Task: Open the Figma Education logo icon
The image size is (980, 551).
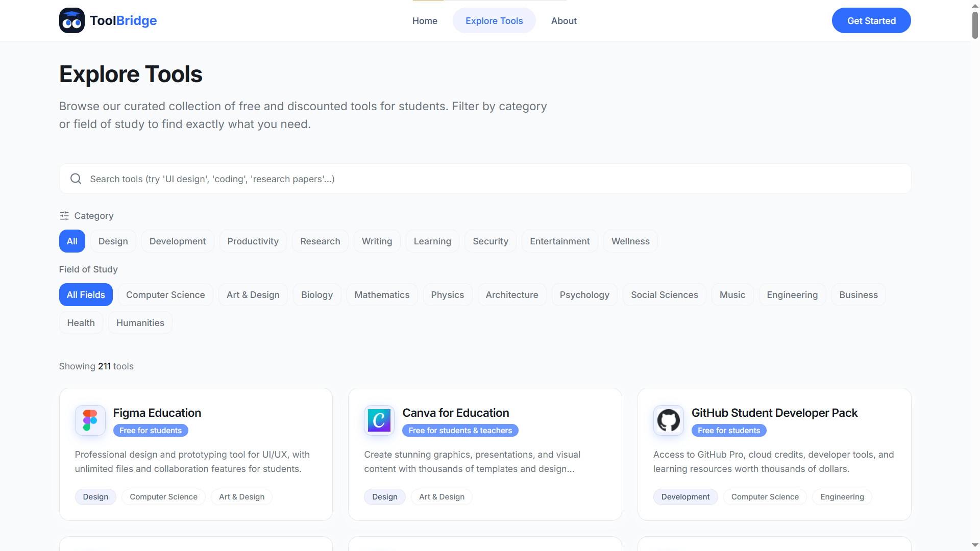Action: click(90, 420)
